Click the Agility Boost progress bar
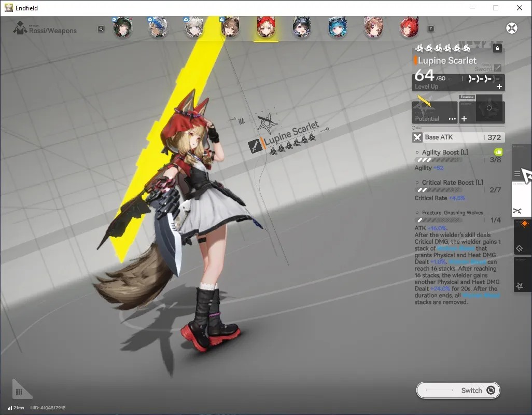Image resolution: width=532 pixels, height=415 pixels. pyautogui.click(x=438, y=160)
